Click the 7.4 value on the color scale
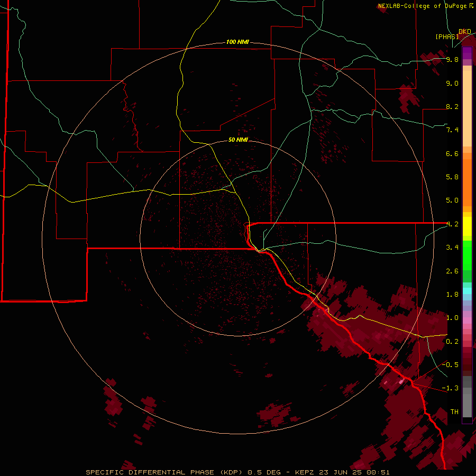Image resolution: width=476 pixels, height=476 pixels. [x=452, y=130]
